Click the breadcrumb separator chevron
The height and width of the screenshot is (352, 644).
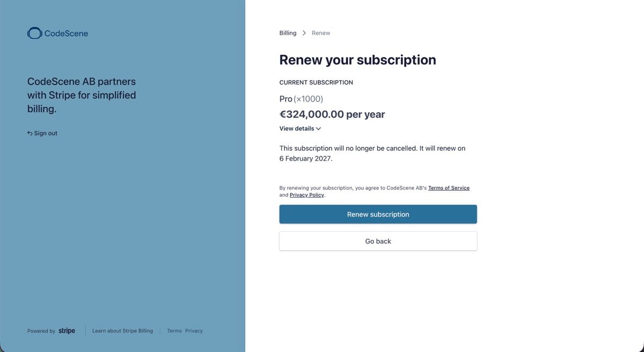(304, 33)
